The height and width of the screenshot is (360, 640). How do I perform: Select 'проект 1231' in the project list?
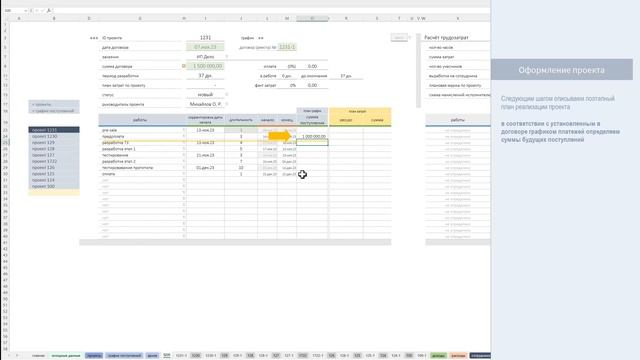(x=54, y=130)
